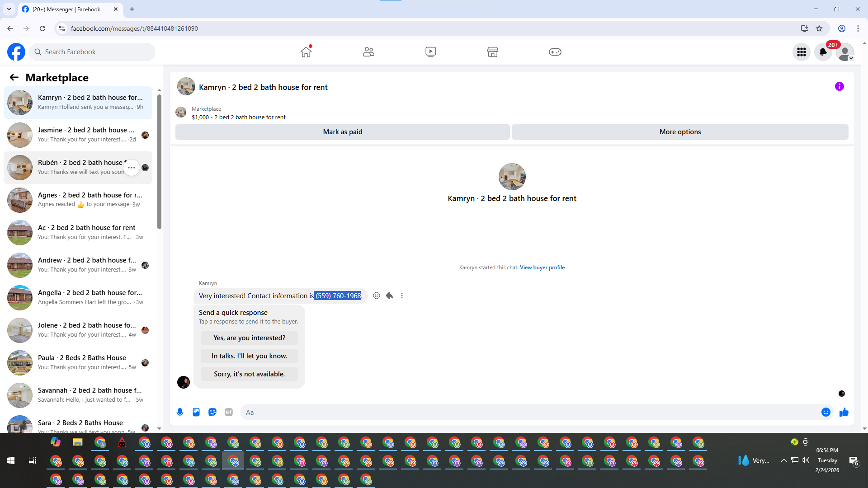This screenshot has height=488, width=868.
Task: Open emoji picker in message box
Action: [x=826, y=412]
